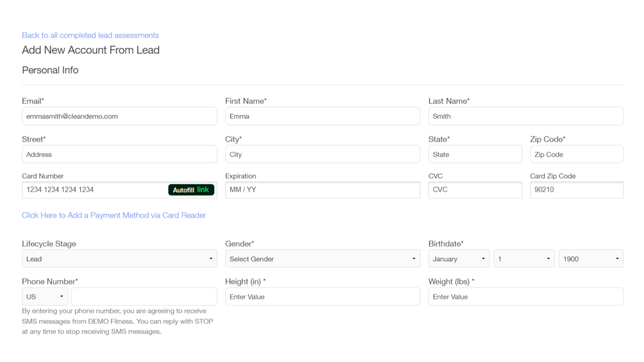Focus the Weight (lbs) field
The height and width of the screenshot is (362, 644).
pos(526,296)
